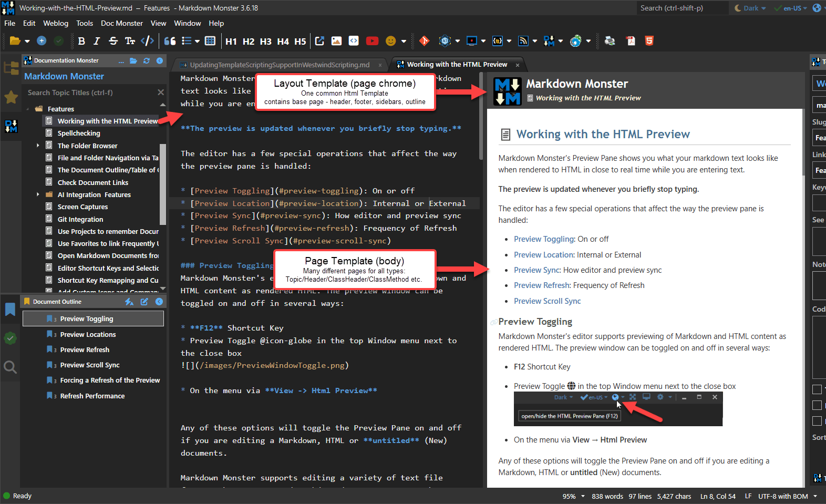826x504 pixels.
Task: Apply italic formatting in the toolbar
Action: click(97, 41)
